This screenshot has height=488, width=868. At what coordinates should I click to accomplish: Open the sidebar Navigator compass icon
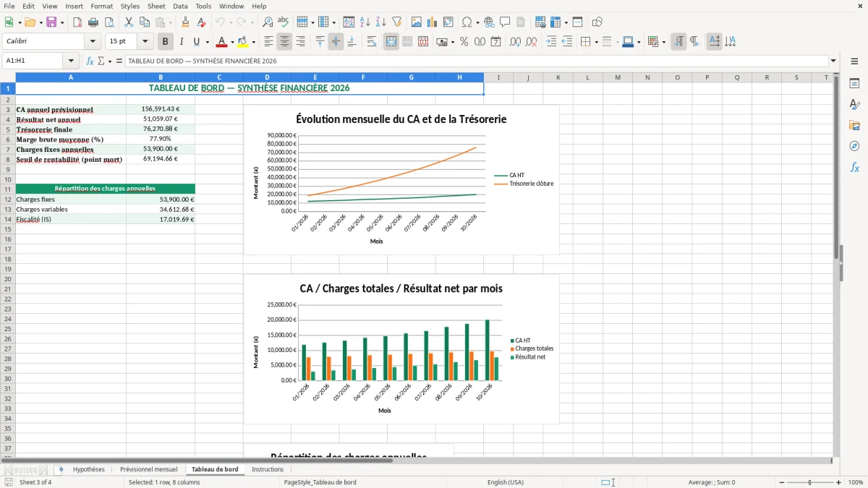(854, 146)
